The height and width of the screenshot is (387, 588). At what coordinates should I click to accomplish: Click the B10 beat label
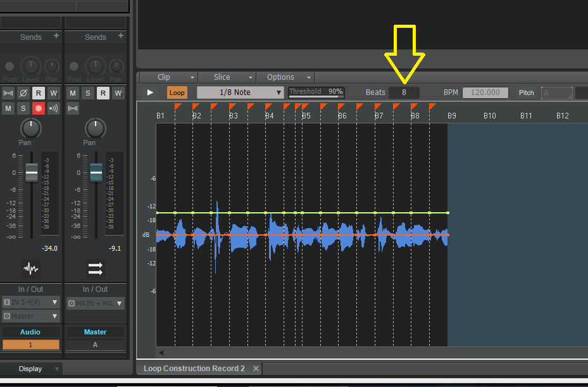pyautogui.click(x=490, y=116)
